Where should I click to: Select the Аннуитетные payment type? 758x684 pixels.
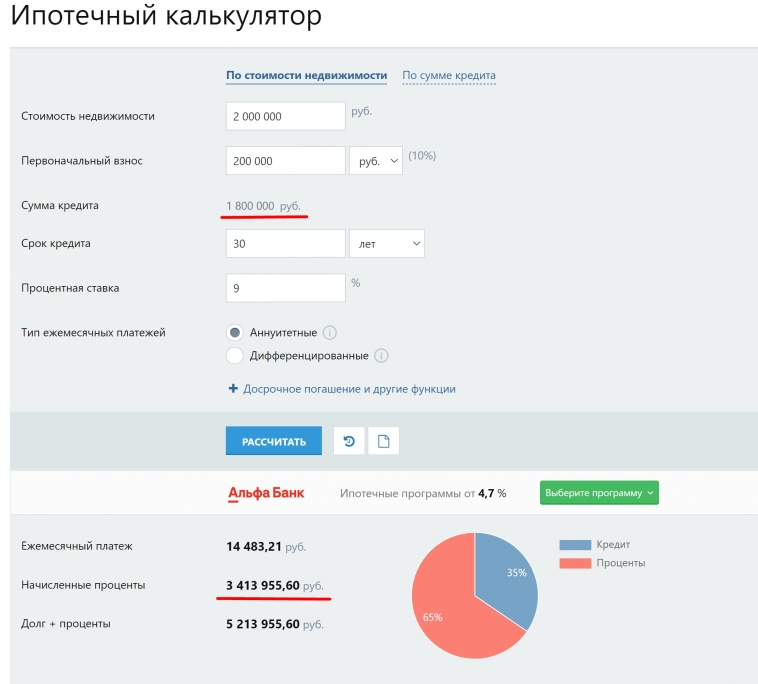pyautogui.click(x=235, y=333)
